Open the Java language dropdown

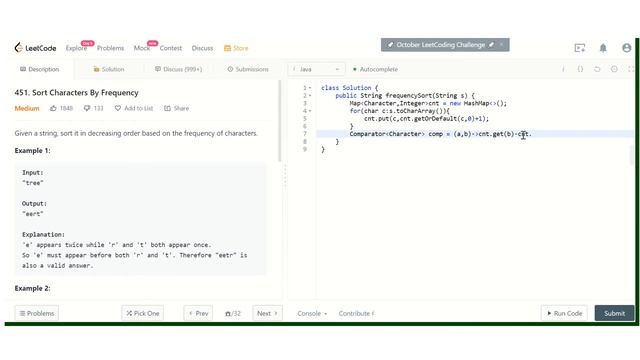[316, 69]
